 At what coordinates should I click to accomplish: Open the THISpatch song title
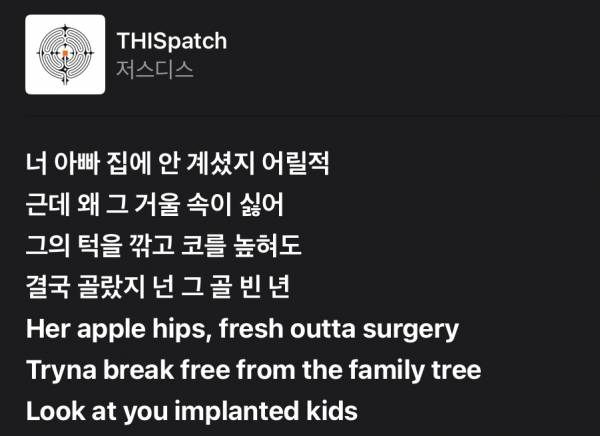(172, 41)
